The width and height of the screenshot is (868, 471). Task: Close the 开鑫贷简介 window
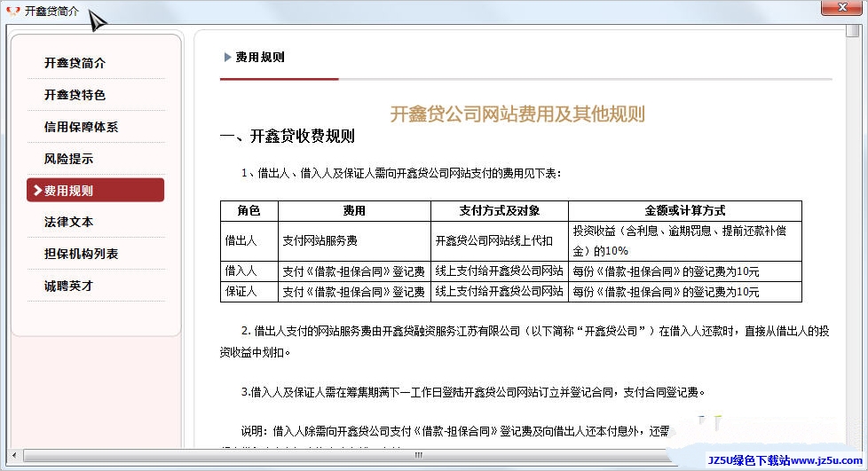[x=841, y=7]
